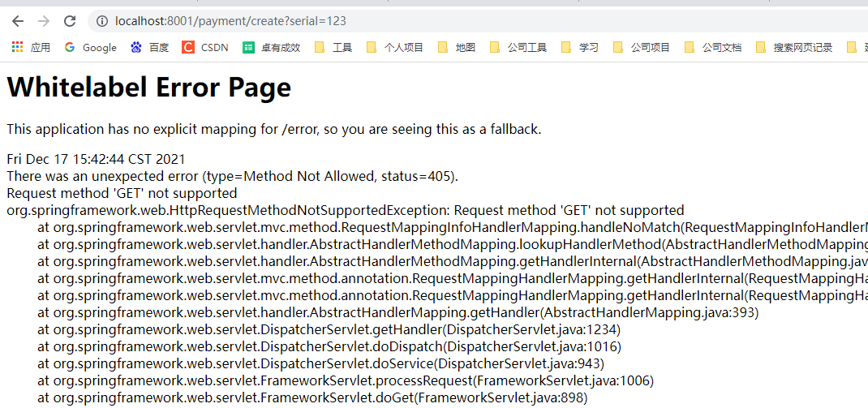Open the 公司文档 bookmark folder
This screenshot has width=868, height=408.
coord(713,48)
